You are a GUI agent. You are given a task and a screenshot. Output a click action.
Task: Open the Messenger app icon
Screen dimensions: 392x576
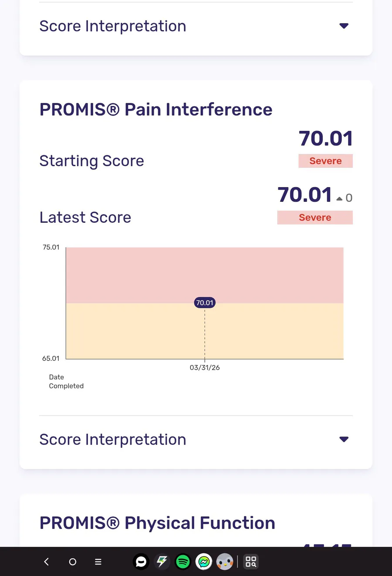[204, 562]
